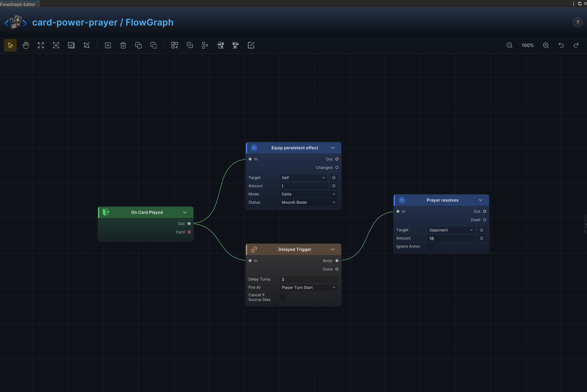Click the Body output port of Delayed Trigger

point(337,261)
